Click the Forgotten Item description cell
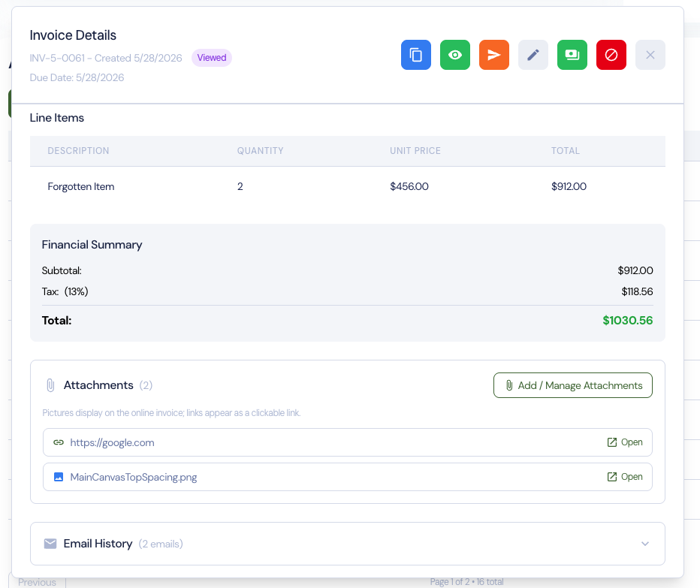 (x=81, y=187)
